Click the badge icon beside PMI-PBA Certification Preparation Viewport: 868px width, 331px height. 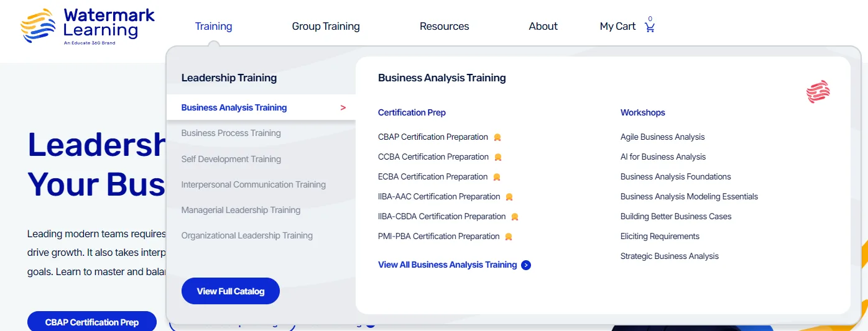point(509,237)
